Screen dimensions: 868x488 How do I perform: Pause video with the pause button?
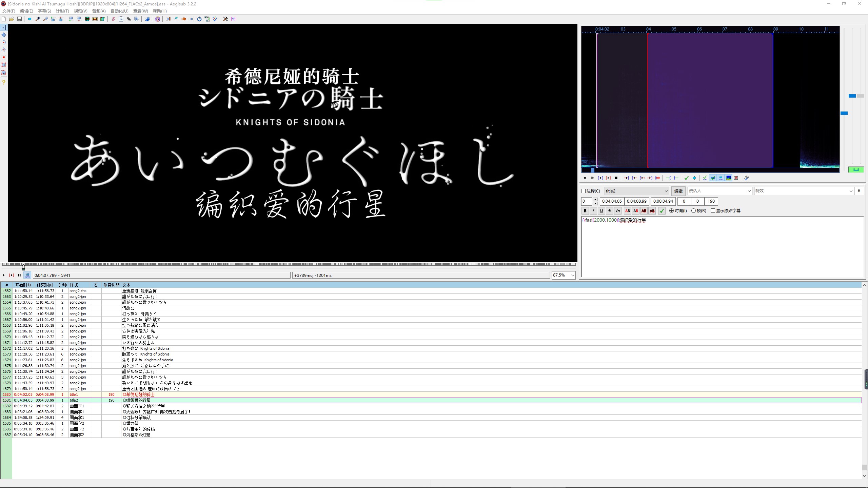click(x=19, y=275)
